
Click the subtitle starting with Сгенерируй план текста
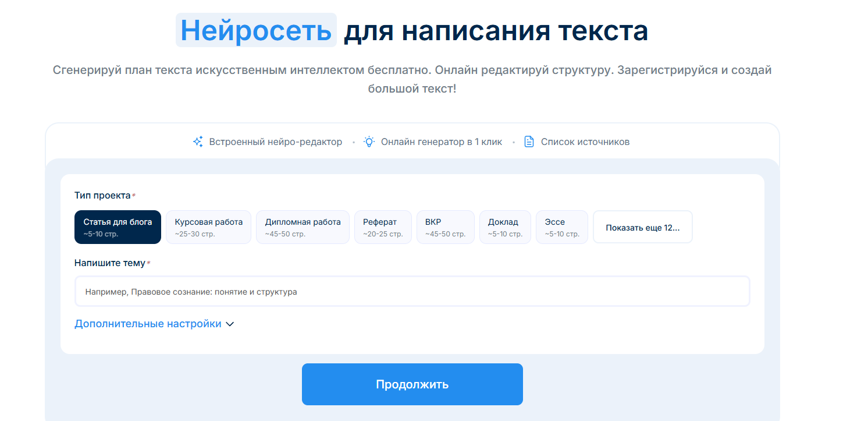[x=412, y=80]
